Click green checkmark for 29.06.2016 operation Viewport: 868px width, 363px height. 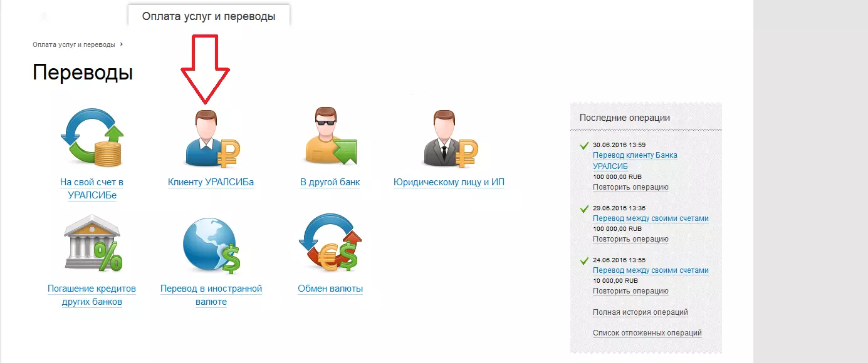(585, 208)
